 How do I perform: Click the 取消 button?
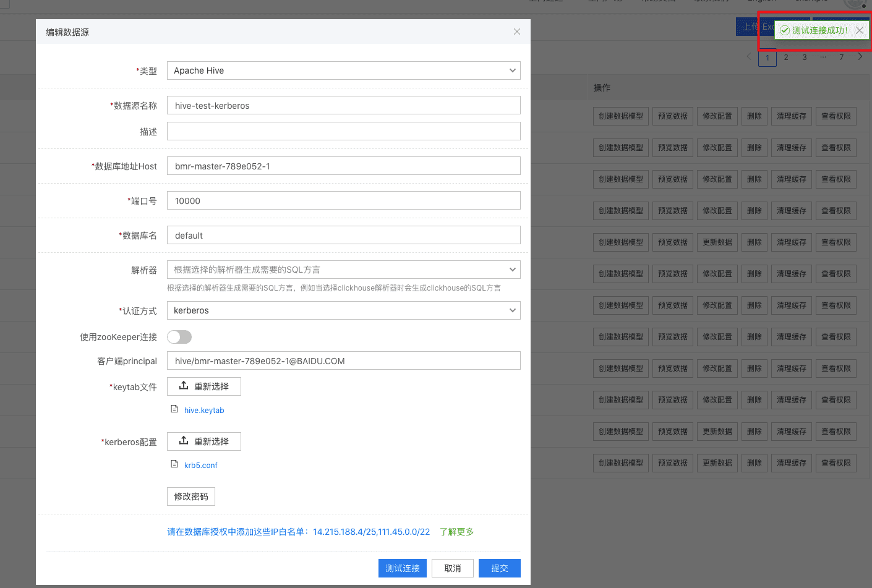pyautogui.click(x=453, y=568)
